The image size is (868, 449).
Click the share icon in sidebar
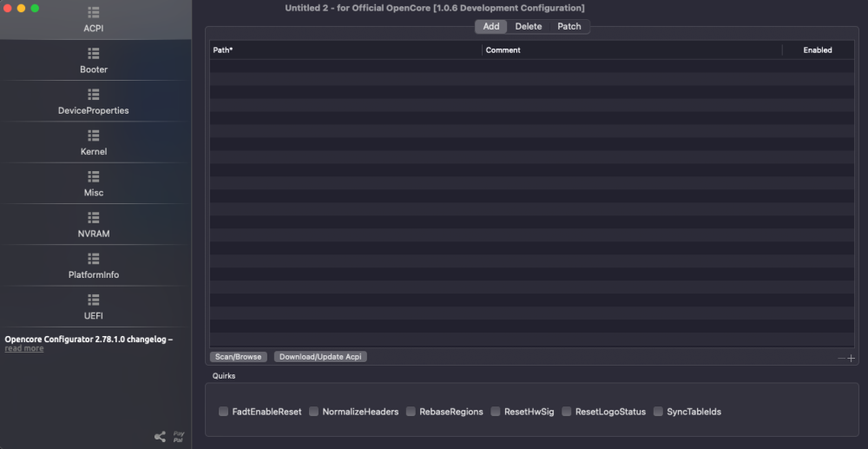click(x=160, y=437)
